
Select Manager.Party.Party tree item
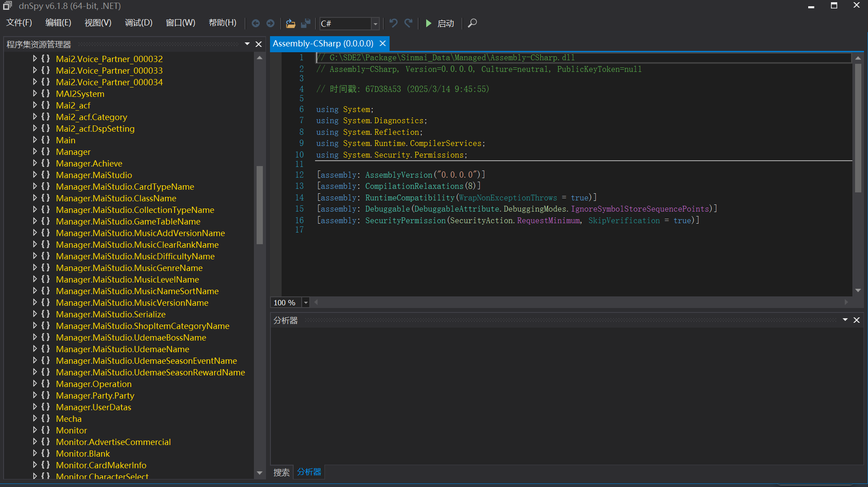[x=95, y=395]
